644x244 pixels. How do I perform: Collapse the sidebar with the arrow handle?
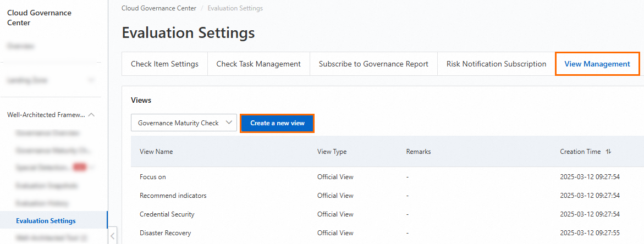112,236
